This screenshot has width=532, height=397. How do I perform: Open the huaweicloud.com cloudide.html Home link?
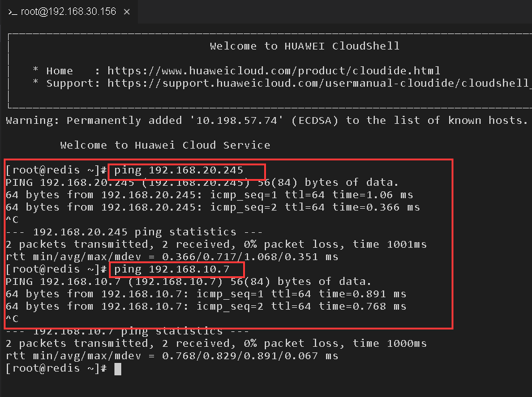[273, 71]
